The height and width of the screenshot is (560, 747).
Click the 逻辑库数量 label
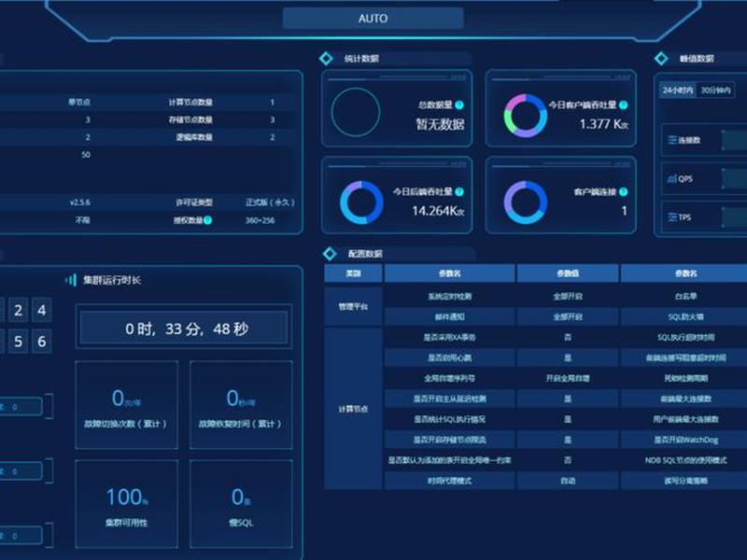tap(194, 137)
